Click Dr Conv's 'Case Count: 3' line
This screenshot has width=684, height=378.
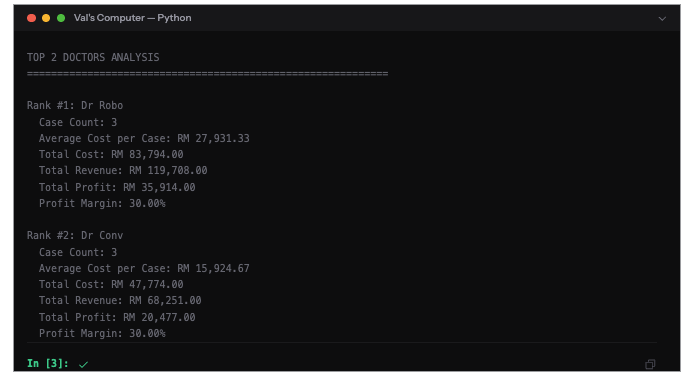tap(78, 252)
